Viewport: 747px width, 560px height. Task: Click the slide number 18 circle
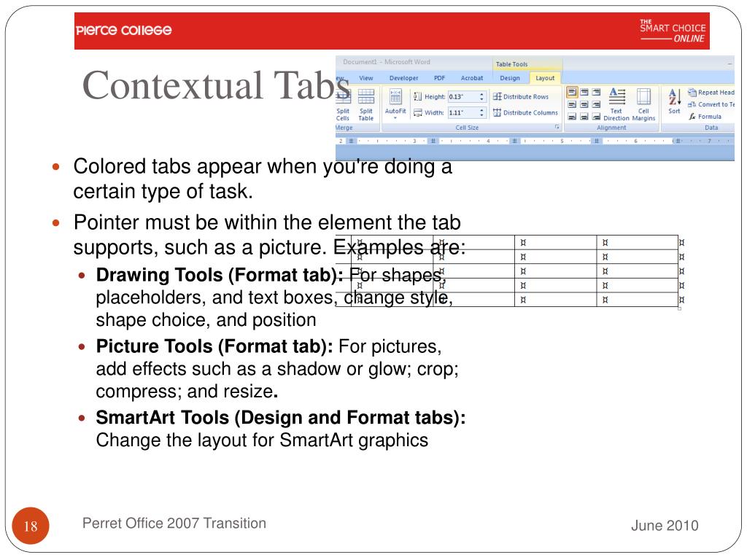click(31, 526)
